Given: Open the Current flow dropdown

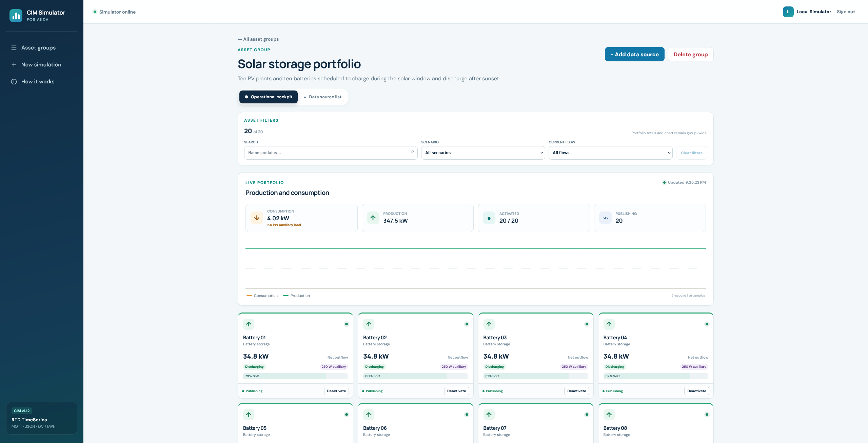Looking at the screenshot, I should pyautogui.click(x=610, y=153).
